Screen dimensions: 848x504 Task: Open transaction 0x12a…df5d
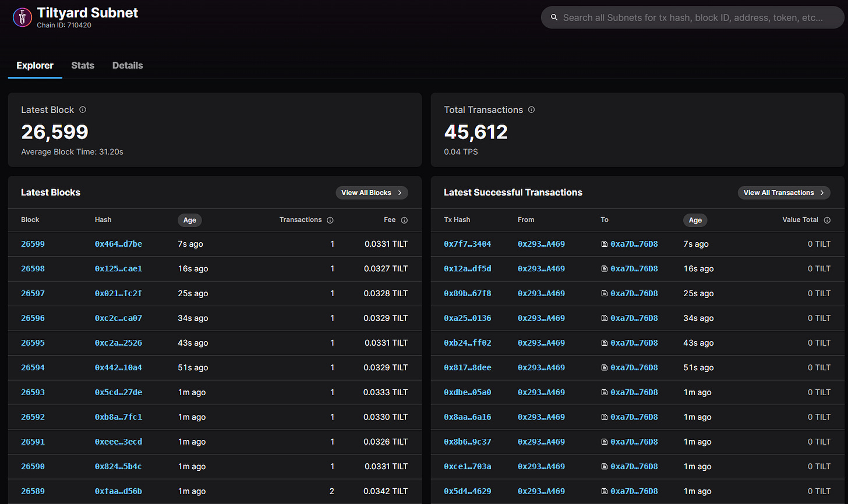pyautogui.click(x=467, y=269)
